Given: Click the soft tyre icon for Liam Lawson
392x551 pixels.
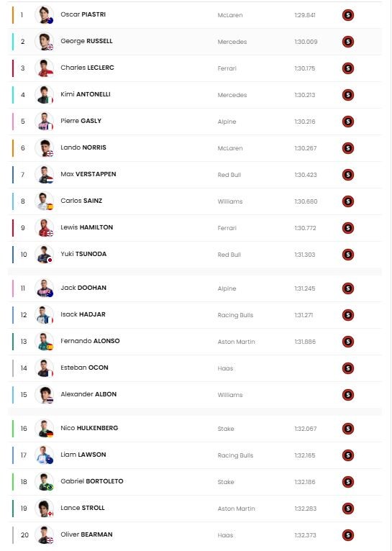Looking at the screenshot, I should 347,455.
